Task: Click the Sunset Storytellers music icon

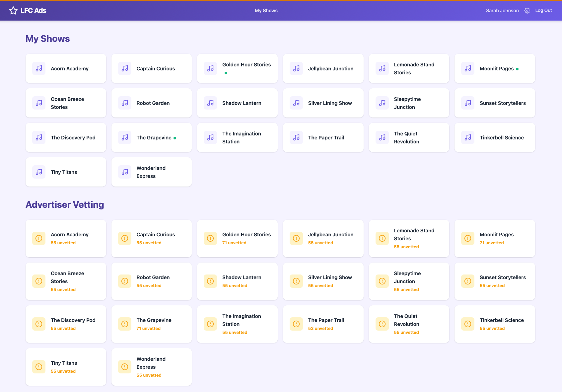Action: click(468, 103)
